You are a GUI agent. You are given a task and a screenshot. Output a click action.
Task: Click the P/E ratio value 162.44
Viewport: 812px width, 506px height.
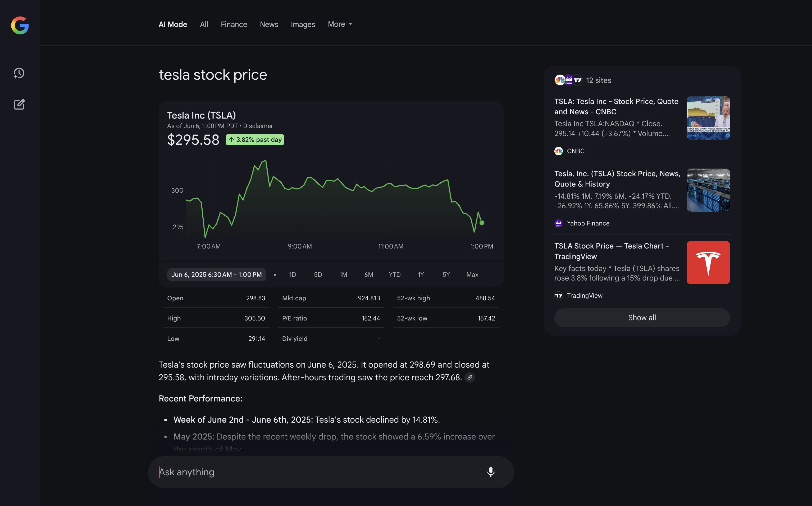(371, 318)
